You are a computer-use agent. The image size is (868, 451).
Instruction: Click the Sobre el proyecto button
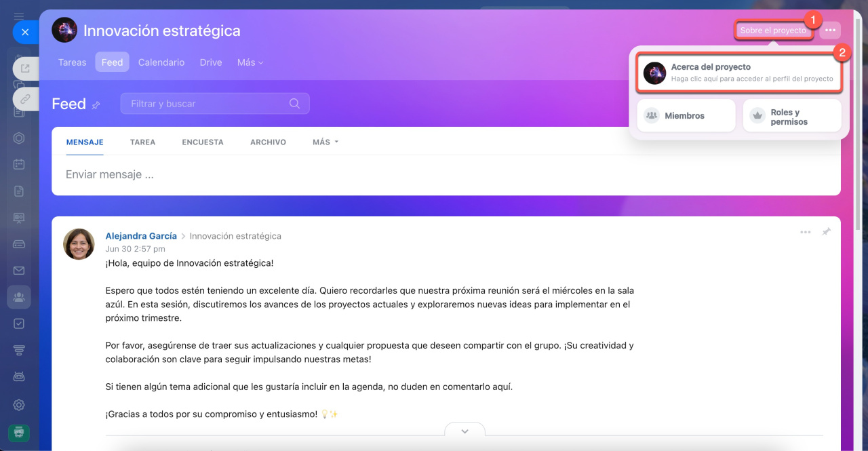[x=774, y=31]
